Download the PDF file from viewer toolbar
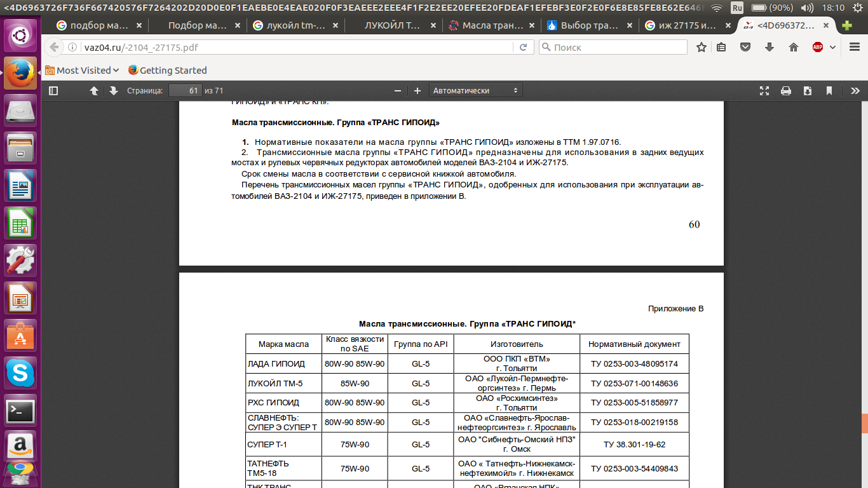 pos(808,91)
